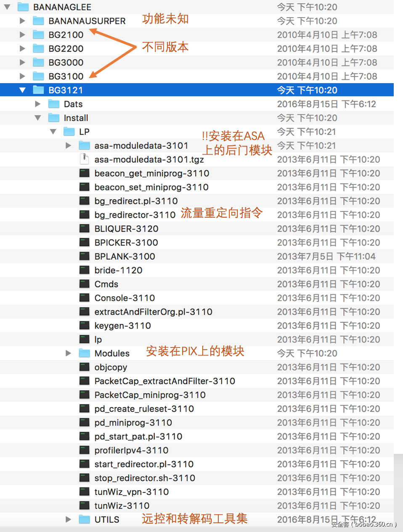Image resolution: width=403 pixels, height=532 pixels.
Task: Expand the BANANAUSURPER folder
Action: (23, 21)
